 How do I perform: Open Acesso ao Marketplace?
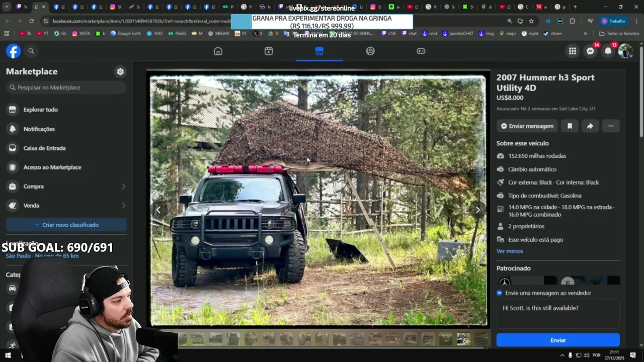click(x=66, y=167)
